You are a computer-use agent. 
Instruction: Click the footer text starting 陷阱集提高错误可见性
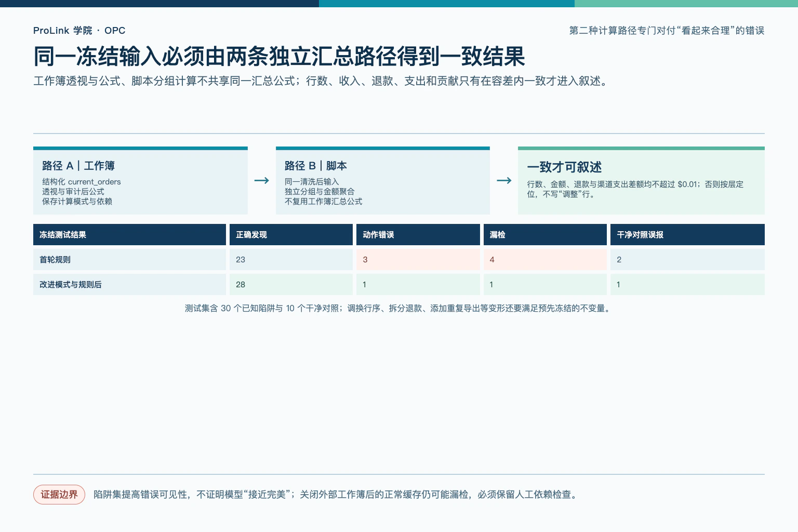[337, 495]
